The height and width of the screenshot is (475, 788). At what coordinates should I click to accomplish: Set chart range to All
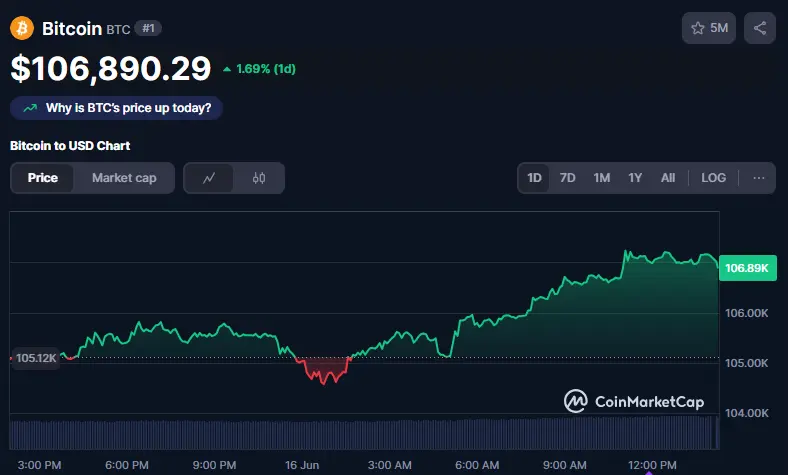668,178
